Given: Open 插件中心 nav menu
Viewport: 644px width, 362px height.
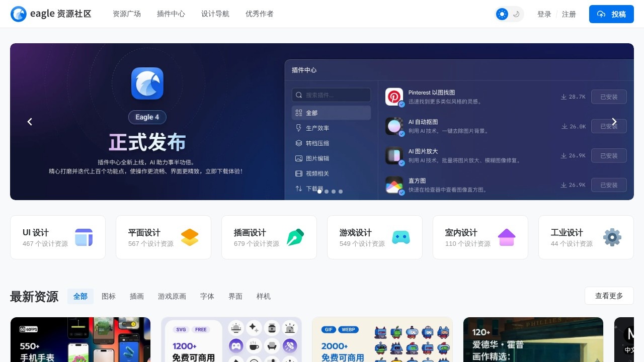Looking at the screenshot, I should click(171, 14).
